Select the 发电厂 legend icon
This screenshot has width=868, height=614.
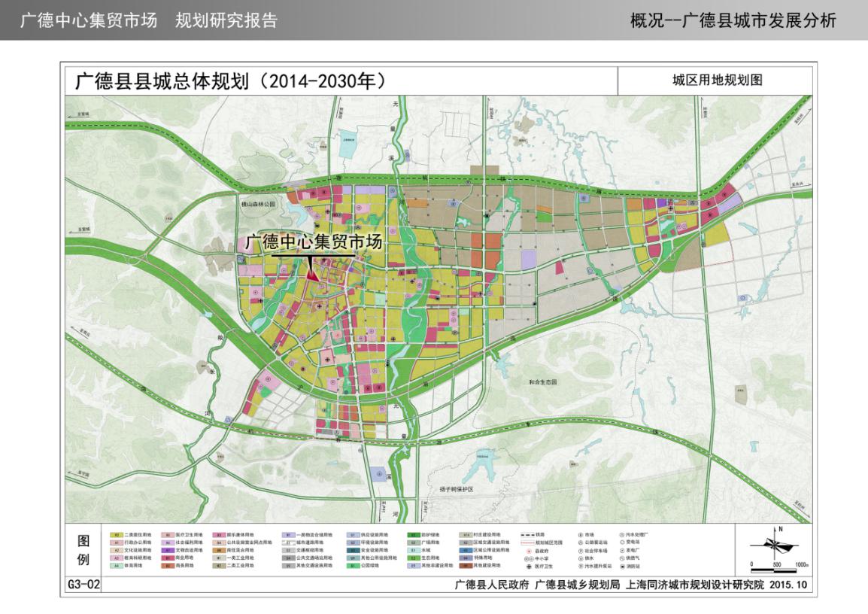pos(621,550)
